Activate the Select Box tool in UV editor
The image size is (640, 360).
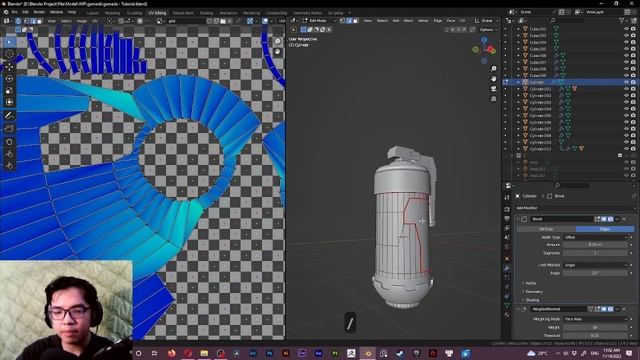9,42
